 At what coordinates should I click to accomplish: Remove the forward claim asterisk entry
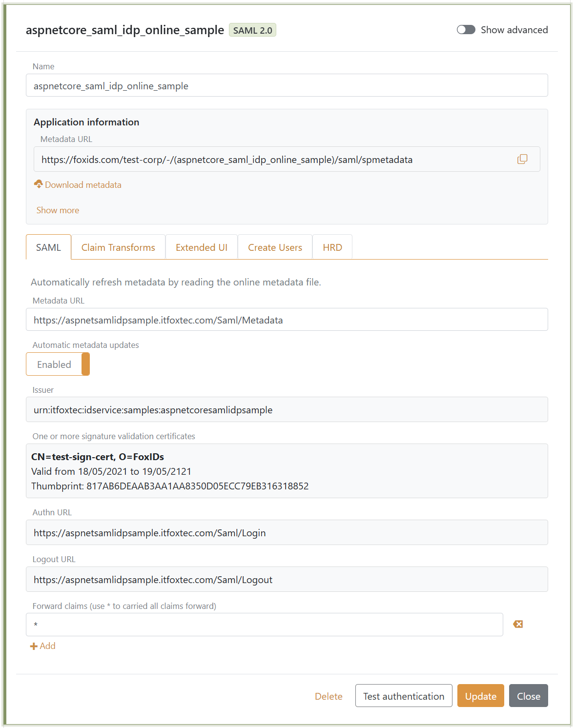pyautogui.click(x=518, y=624)
